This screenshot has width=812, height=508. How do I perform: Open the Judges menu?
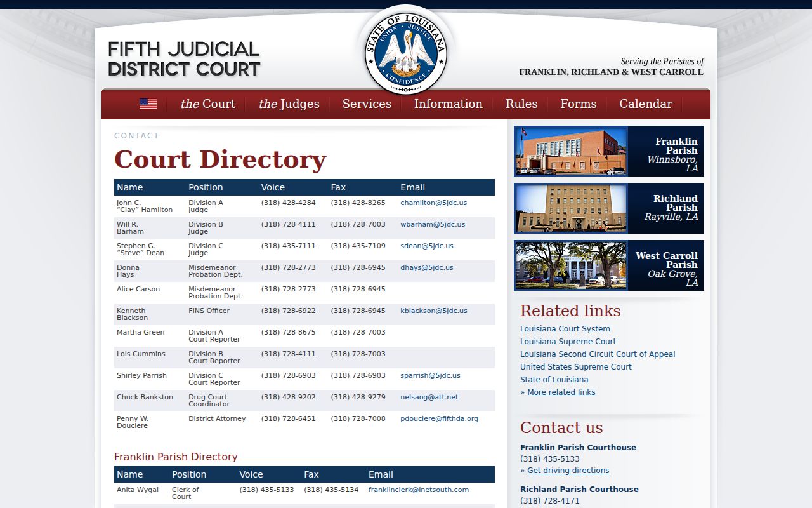289,104
